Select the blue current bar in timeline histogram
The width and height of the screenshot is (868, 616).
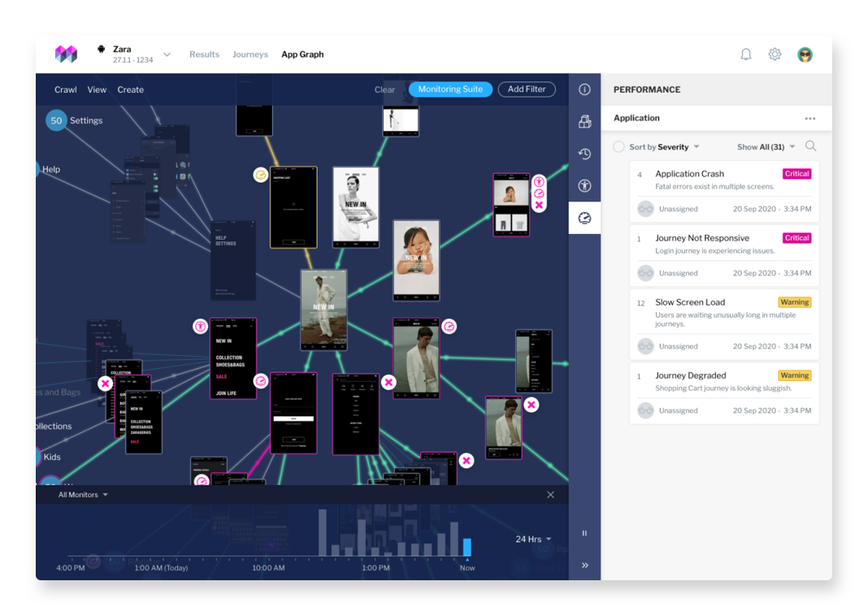467,547
